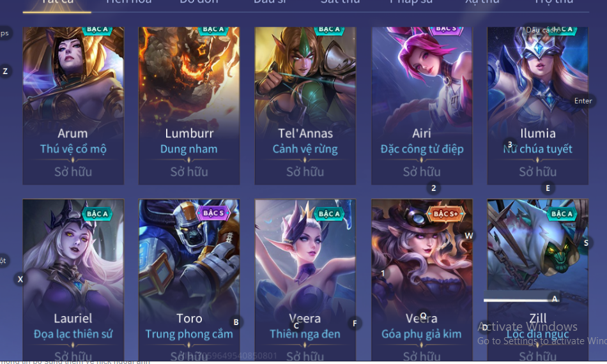607x364 pixels.
Task: Open the Trợ thủ hero tab
Action: coord(553,3)
